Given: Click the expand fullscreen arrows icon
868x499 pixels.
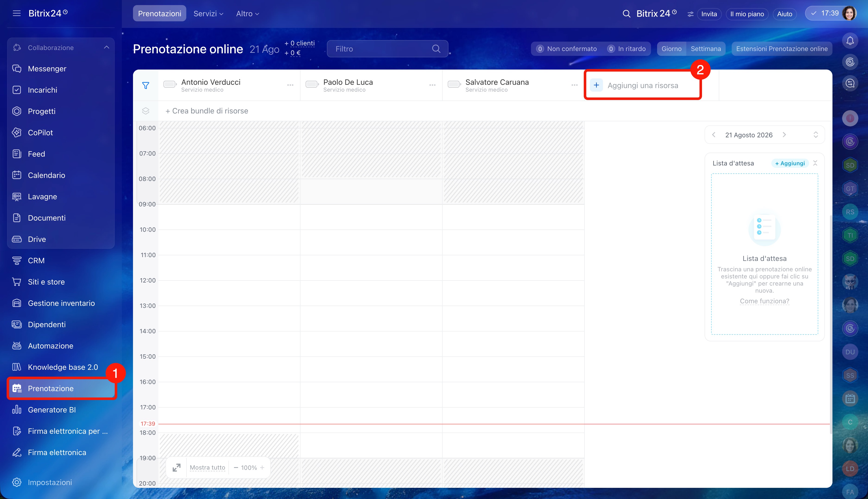Looking at the screenshot, I should [x=176, y=468].
